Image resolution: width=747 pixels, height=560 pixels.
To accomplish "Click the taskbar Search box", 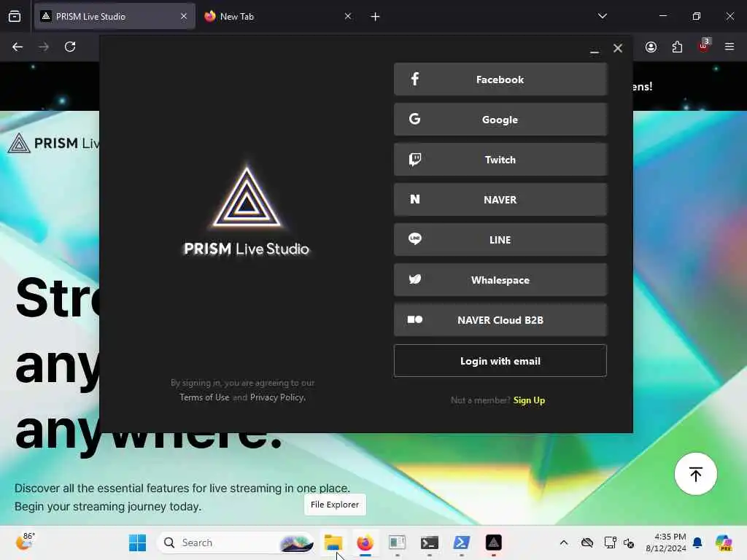I will (x=236, y=542).
